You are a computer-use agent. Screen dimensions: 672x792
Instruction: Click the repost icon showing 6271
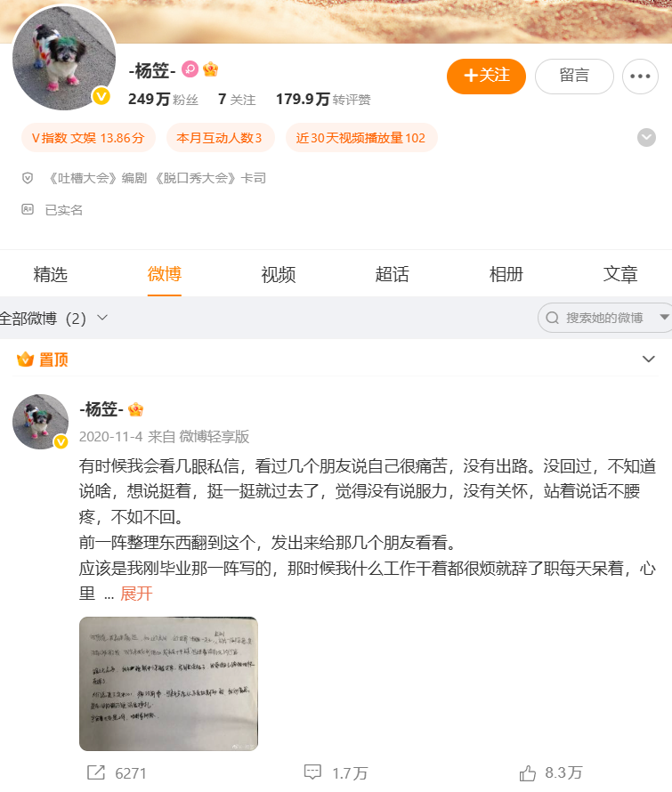click(96, 772)
